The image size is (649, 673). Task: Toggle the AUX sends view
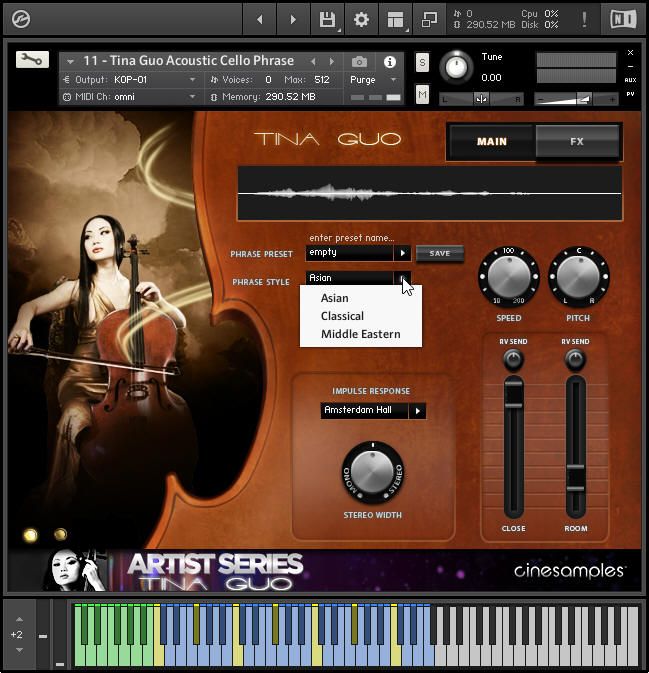(630, 80)
